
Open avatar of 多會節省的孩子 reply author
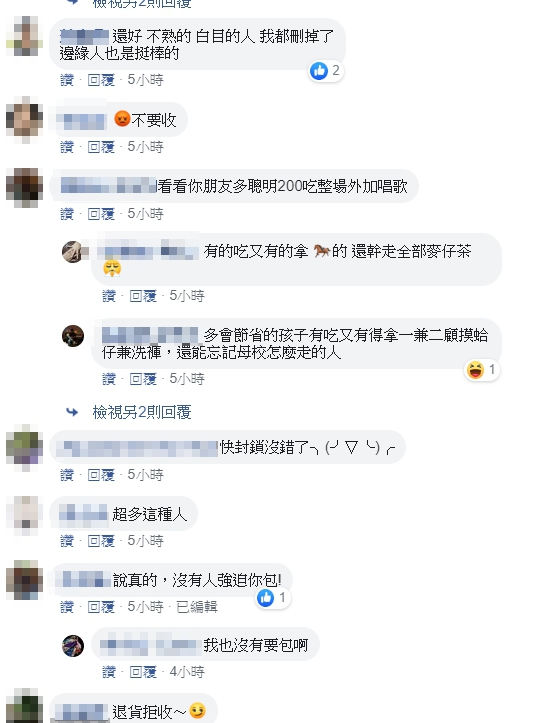73,335
